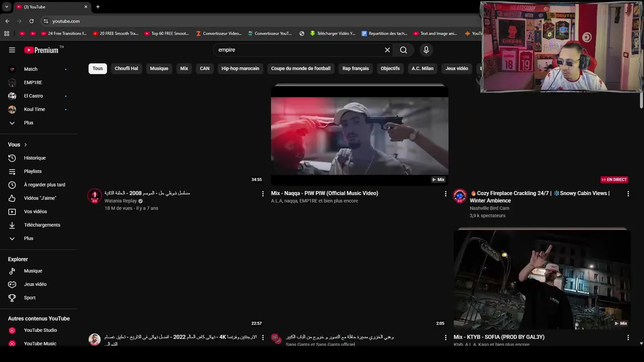Run search with the magnifier button
This screenshot has width=644, height=362.
404,50
